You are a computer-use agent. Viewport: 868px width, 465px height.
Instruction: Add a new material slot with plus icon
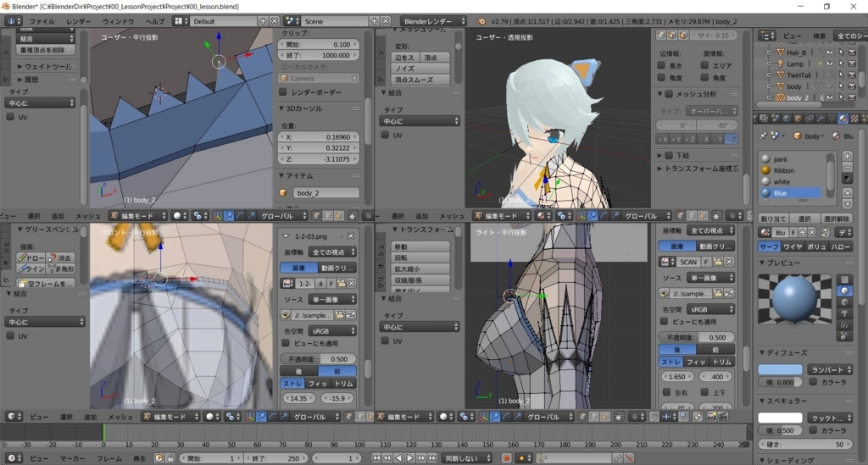point(848,156)
